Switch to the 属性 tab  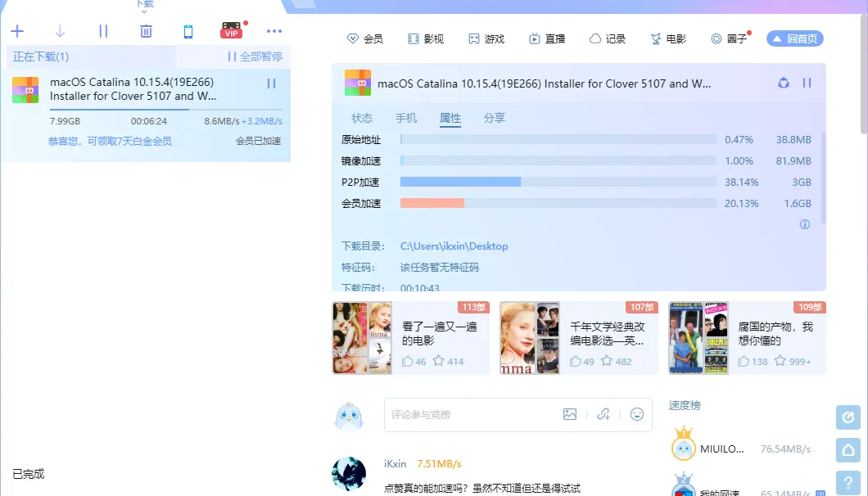click(x=450, y=118)
